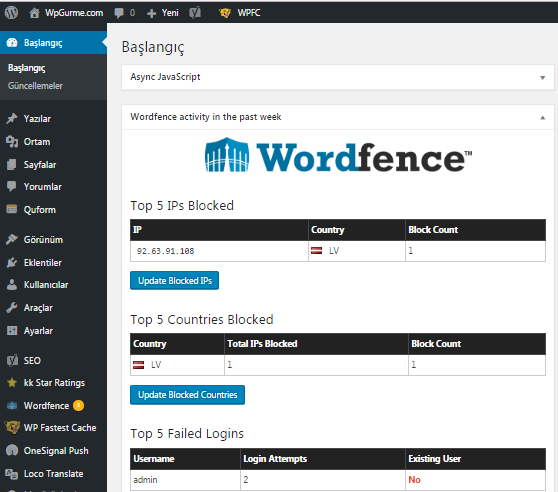Screen dimensions: 558x492
Task: Click the Yorumlar comment icon in sidebar
Action: tap(12, 186)
